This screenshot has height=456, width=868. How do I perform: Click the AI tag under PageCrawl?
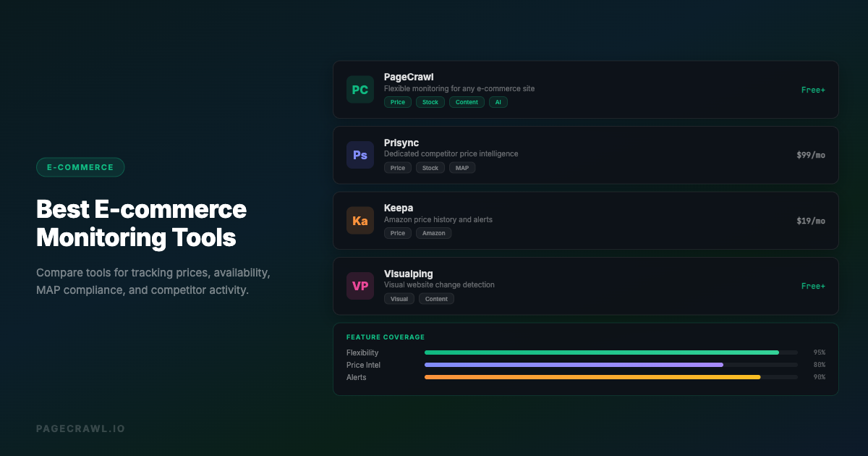click(498, 102)
